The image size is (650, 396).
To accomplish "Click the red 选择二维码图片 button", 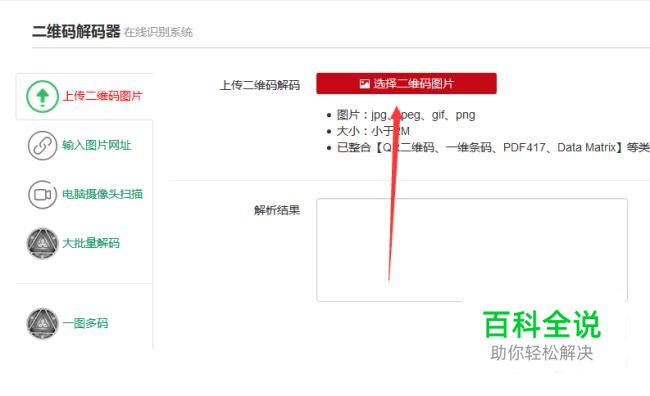I will click(406, 83).
